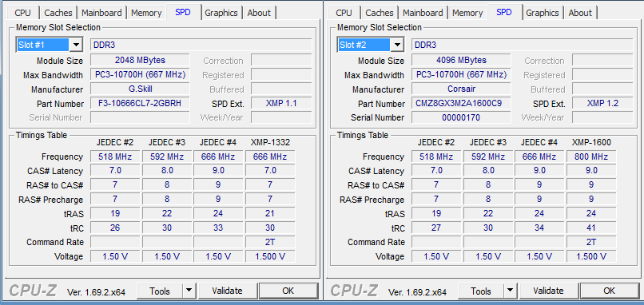Open Mainboard tab in right CPU-Z window

423,13
